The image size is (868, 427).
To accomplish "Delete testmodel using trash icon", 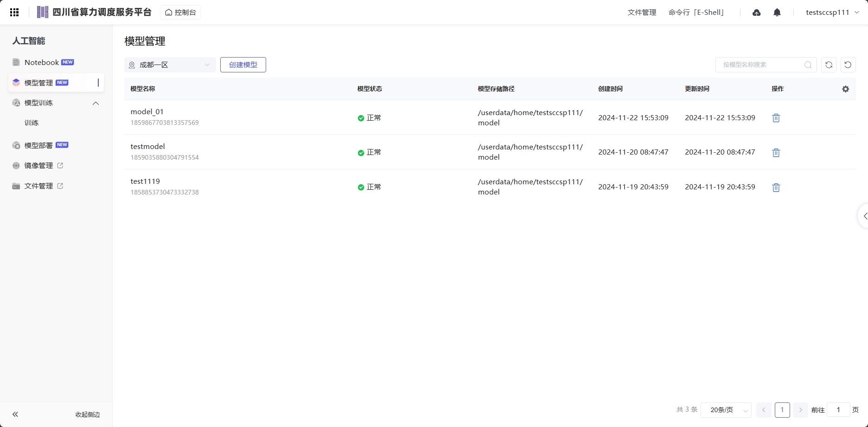I will [776, 153].
